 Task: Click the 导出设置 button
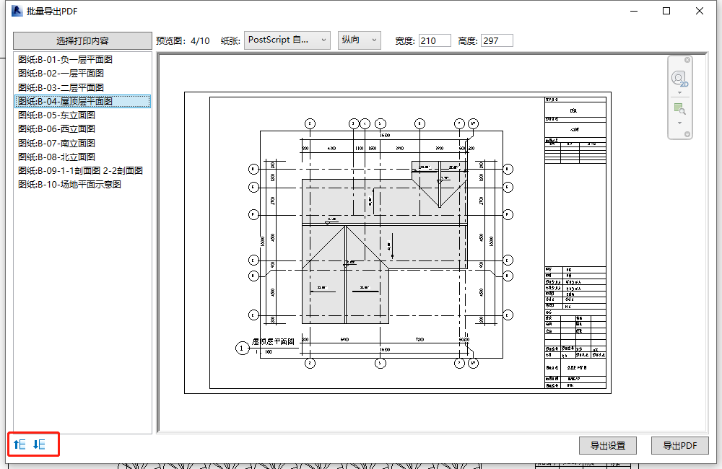[x=608, y=445]
